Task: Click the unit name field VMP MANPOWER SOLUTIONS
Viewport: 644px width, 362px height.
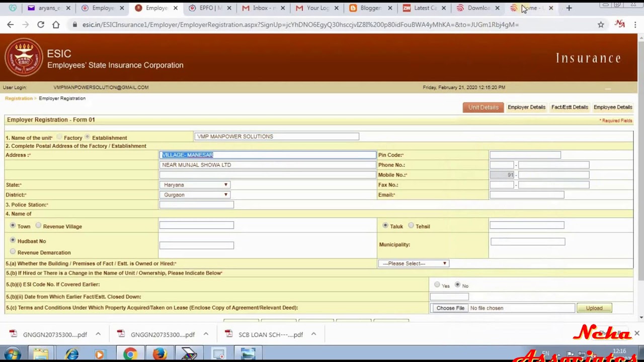Action: pos(277,136)
